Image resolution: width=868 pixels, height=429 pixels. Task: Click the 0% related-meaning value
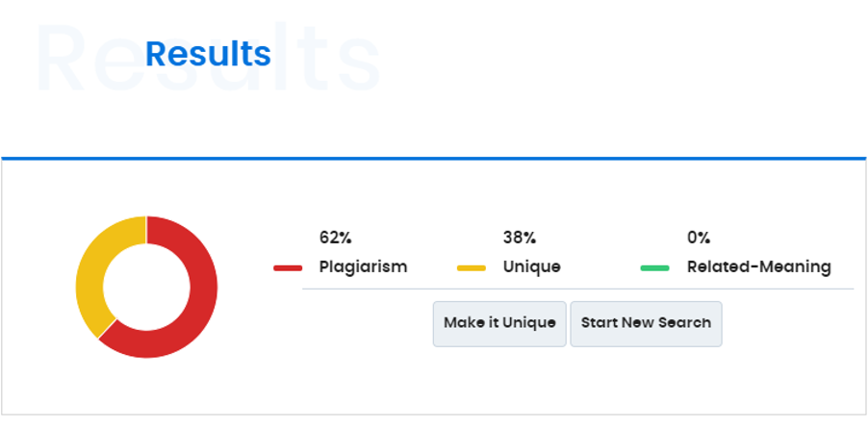[699, 238]
